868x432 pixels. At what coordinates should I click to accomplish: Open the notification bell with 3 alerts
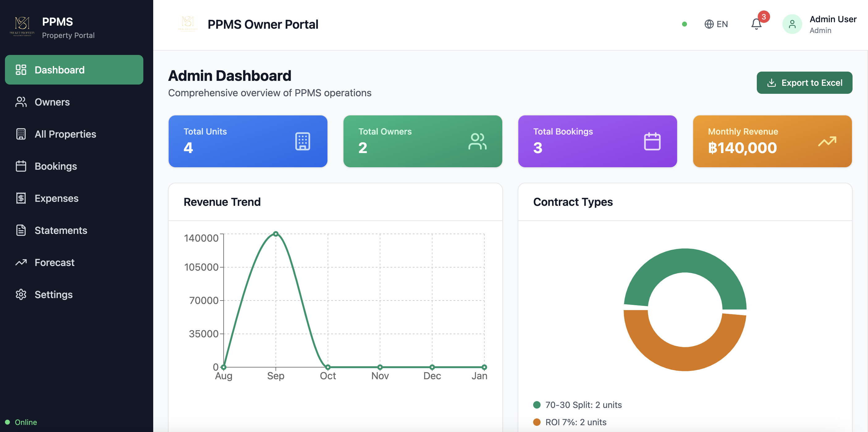[756, 24]
